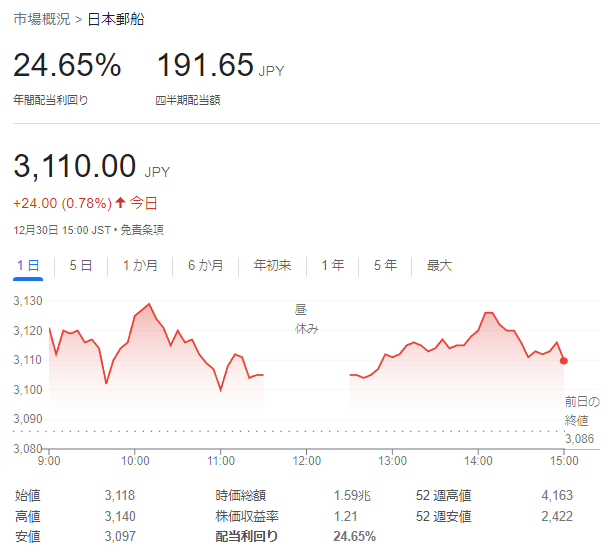Click the red endpoint dot on chart
Image resolution: width=609 pixels, height=556 pixels.
[564, 361]
